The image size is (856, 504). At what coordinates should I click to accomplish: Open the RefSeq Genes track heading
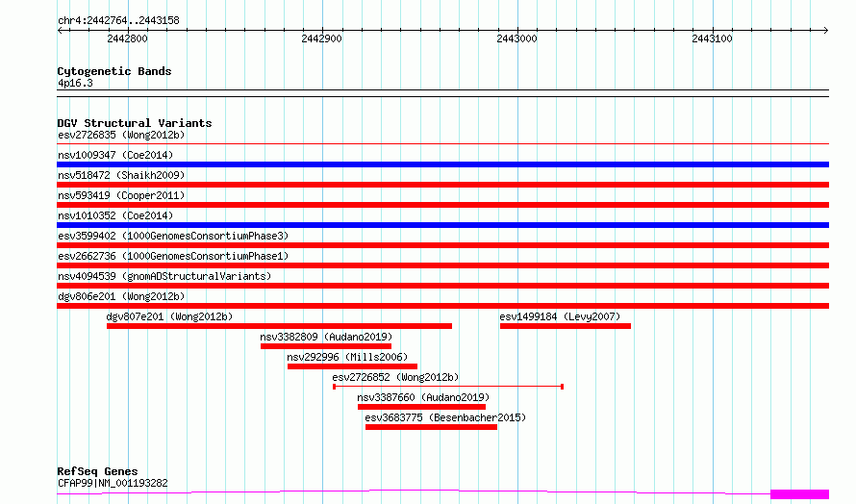click(x=97, y=471)
